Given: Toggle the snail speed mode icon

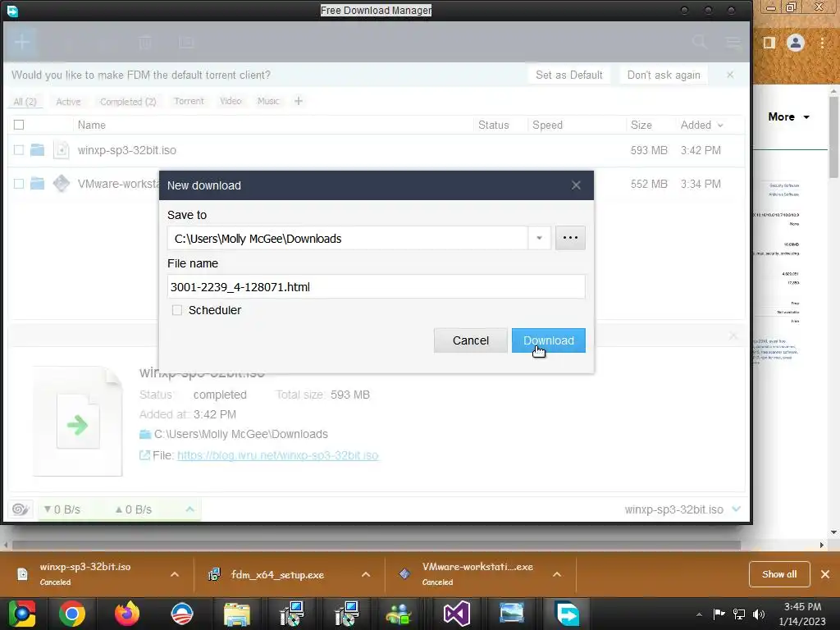Looking at the screenshot, I should coord(20,509).
